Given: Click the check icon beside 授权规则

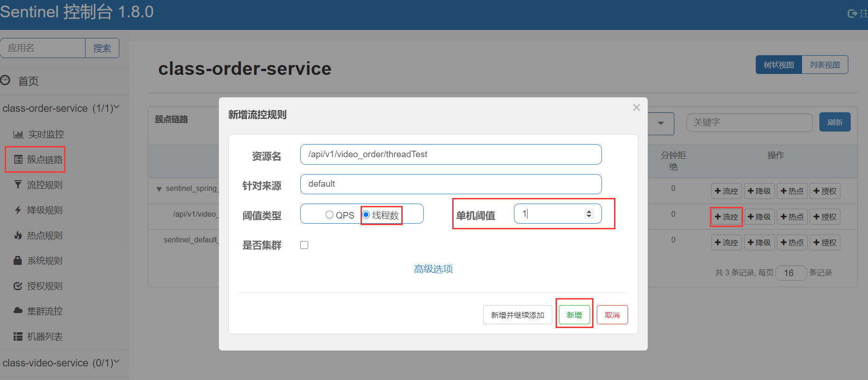Looking at the screenshot, I should click(18, 286).
